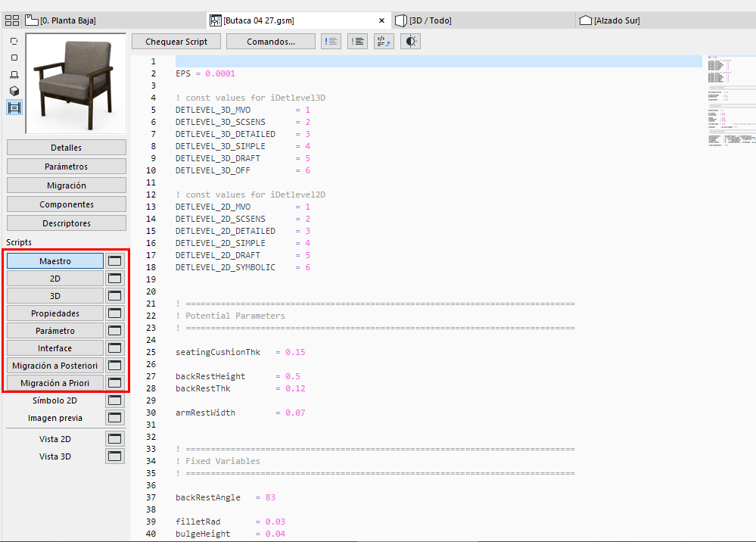Expand the Vista 3D window control
Screen dimensions: 756x542
click(x=114, y=456)
